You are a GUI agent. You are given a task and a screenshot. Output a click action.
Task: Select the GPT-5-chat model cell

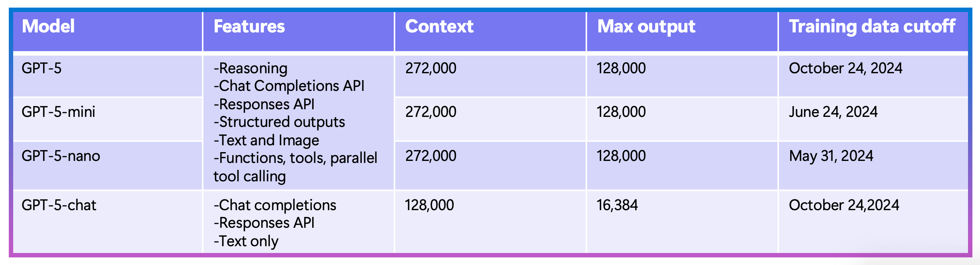pos(59,205)
